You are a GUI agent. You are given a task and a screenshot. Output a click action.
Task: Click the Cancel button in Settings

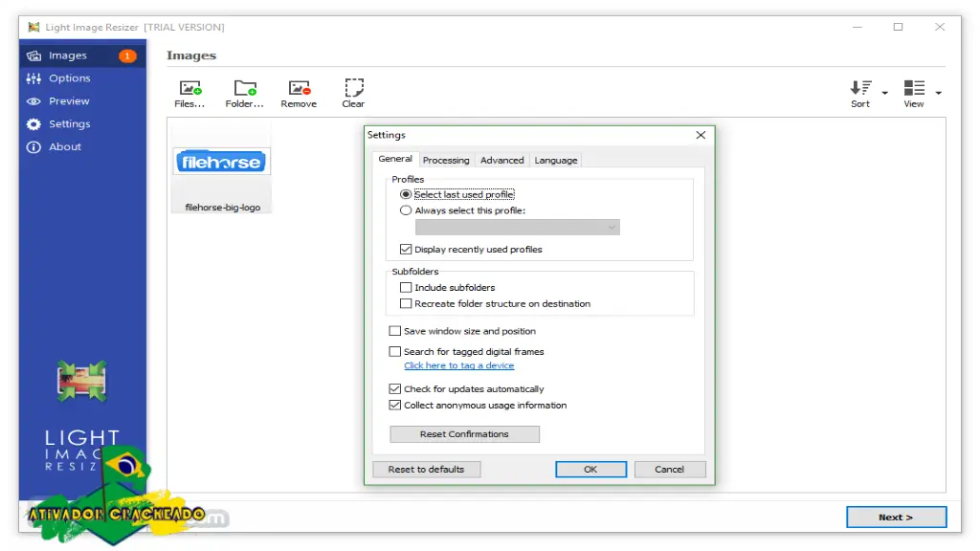[x=669, y=469]
